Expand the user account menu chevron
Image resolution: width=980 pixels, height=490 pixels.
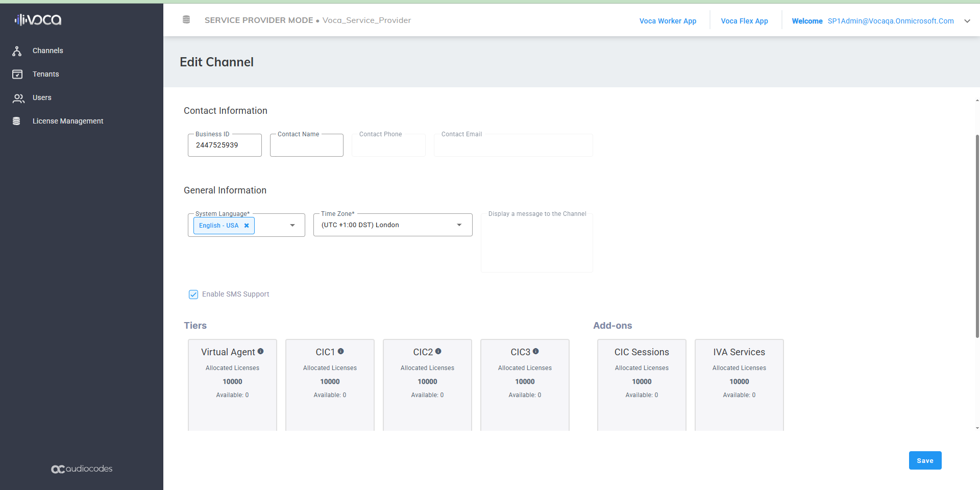click(967, 21)
